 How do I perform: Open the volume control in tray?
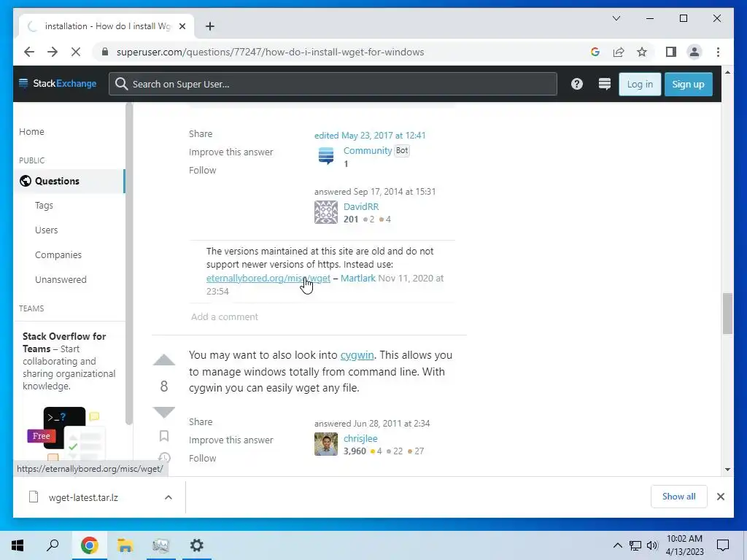click(x=652, y=545)
